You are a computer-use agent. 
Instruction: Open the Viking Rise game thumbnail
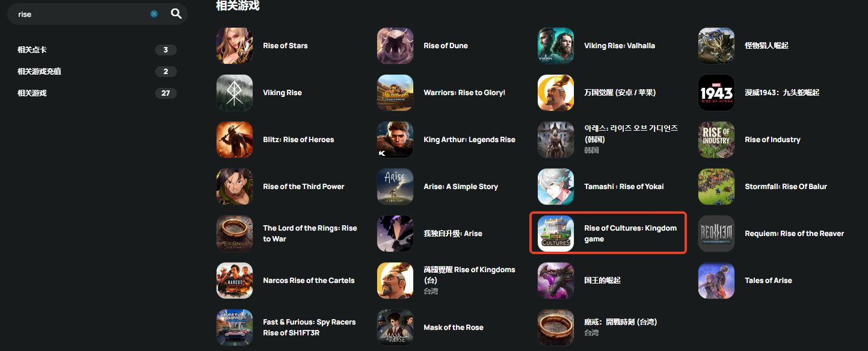[x=235, y=93]
